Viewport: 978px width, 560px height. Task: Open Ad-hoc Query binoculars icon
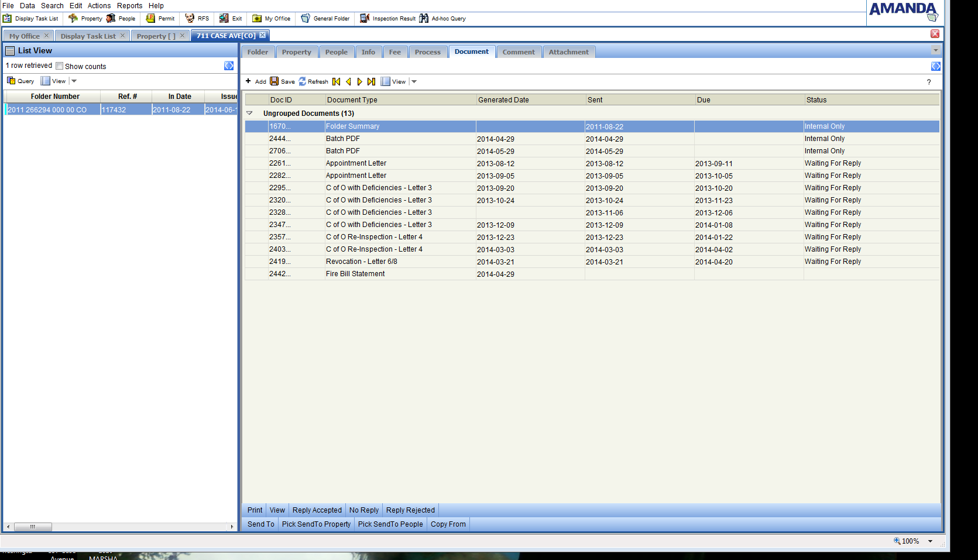424,18
